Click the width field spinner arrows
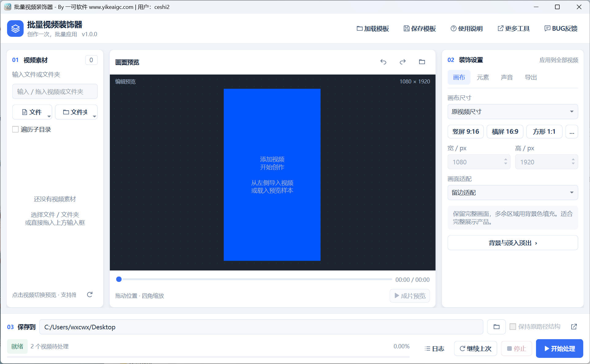Screen dimensions: 590x364 (506, 162)
